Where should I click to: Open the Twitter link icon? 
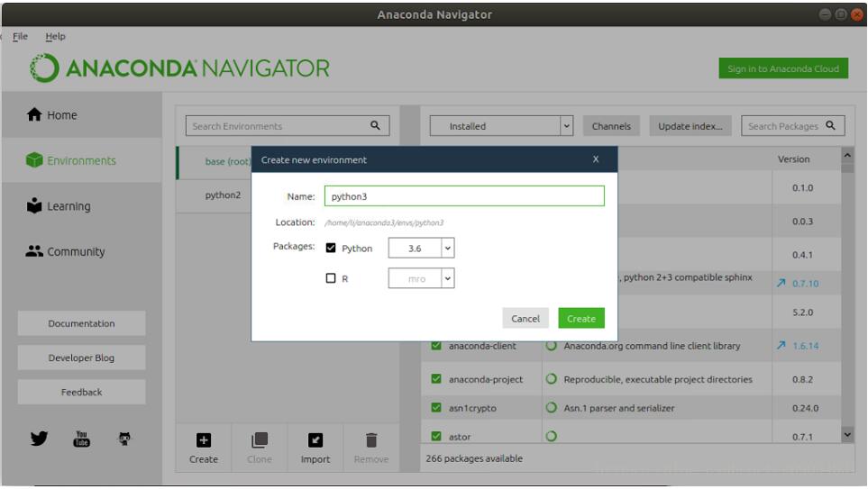pyautogui.click(x=39, y=439)
